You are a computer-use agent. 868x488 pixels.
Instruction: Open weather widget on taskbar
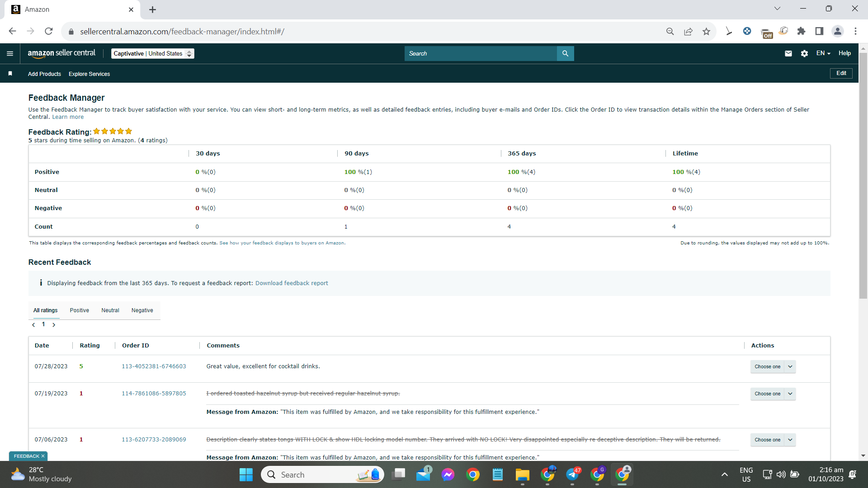[x=42, y=474]
